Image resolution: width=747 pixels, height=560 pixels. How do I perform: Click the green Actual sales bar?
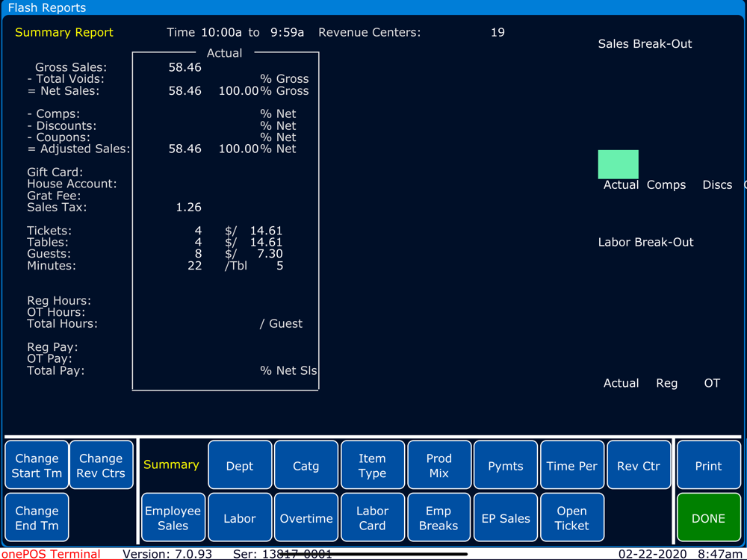pos(618,164)
